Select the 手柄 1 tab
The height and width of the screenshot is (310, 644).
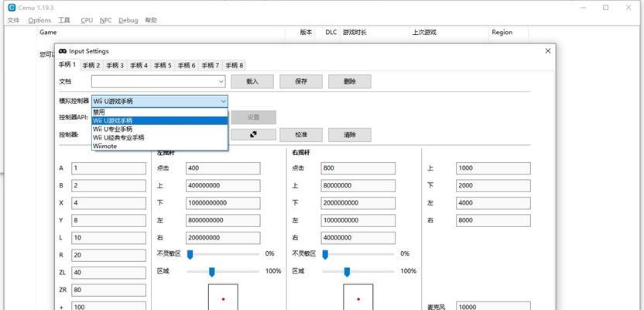point(67,64)
